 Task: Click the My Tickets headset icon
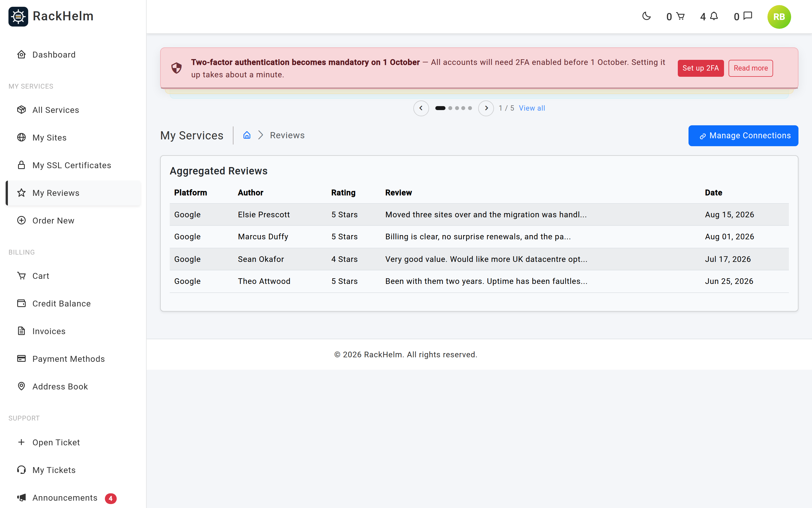[21, 470]
